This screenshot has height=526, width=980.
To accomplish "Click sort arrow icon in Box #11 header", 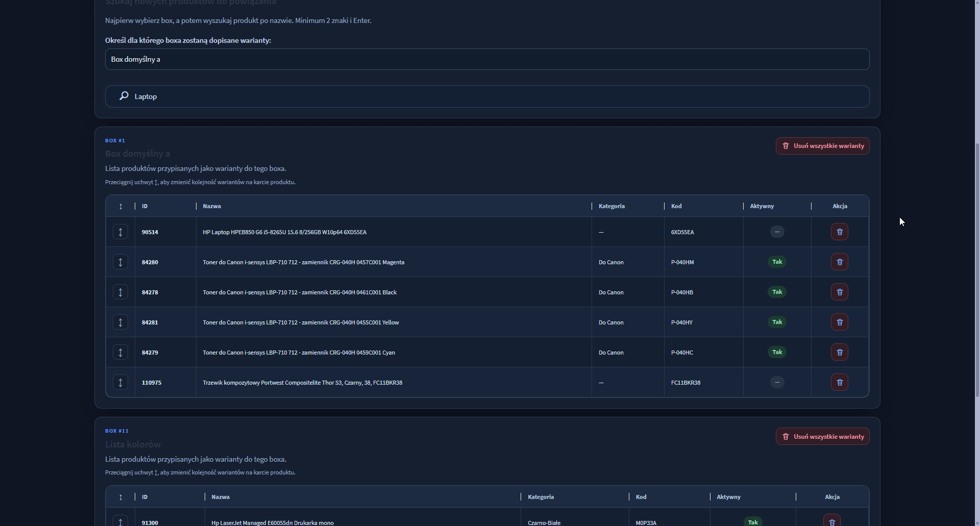I will tap(120, 497).
